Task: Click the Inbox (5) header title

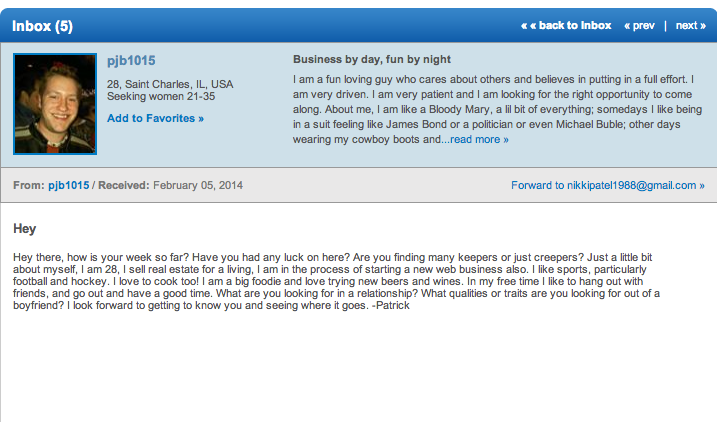Action: tap(42, 26)
